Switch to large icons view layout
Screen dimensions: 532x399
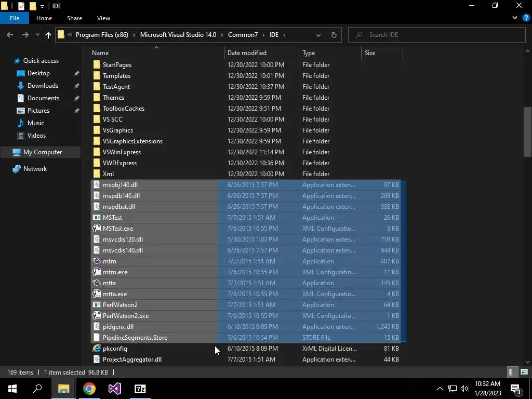click(x=524, y=372)
